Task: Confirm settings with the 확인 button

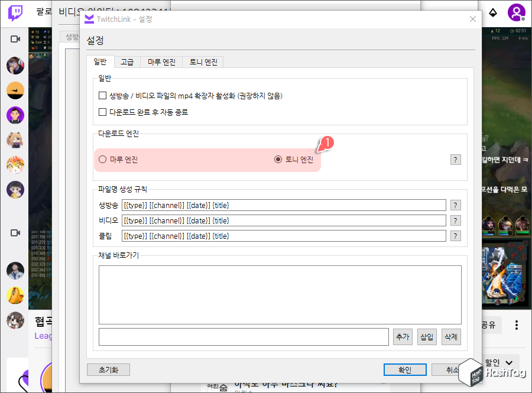Action: click(405, 369)
